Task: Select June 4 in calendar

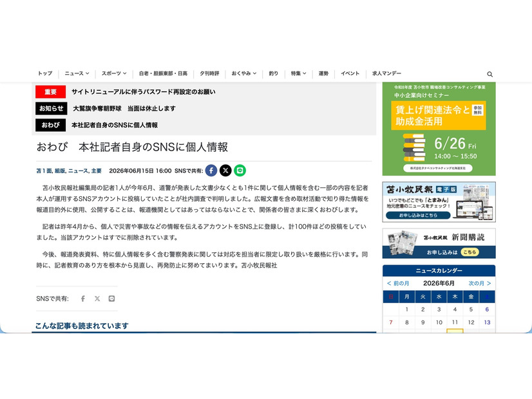Action: coord(455,310)
